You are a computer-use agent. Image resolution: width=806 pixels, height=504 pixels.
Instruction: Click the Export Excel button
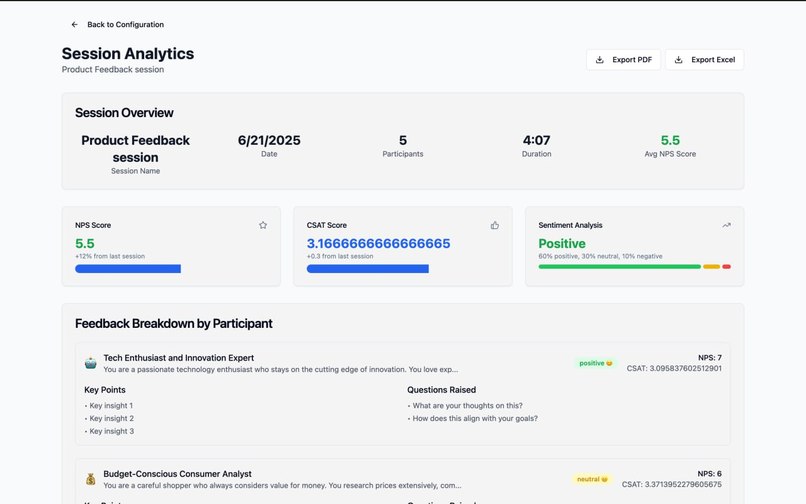click(x=704, y=60)
